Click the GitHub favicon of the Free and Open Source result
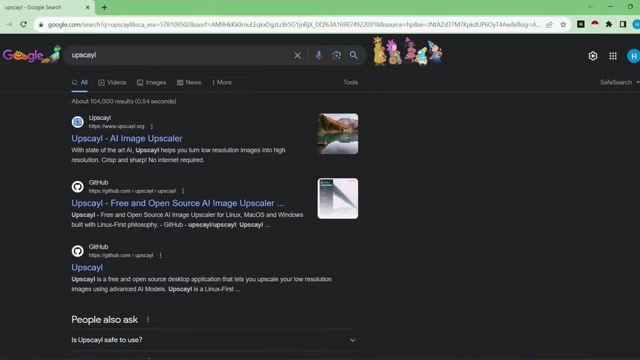The image size is (640, 360). [78, 187]
